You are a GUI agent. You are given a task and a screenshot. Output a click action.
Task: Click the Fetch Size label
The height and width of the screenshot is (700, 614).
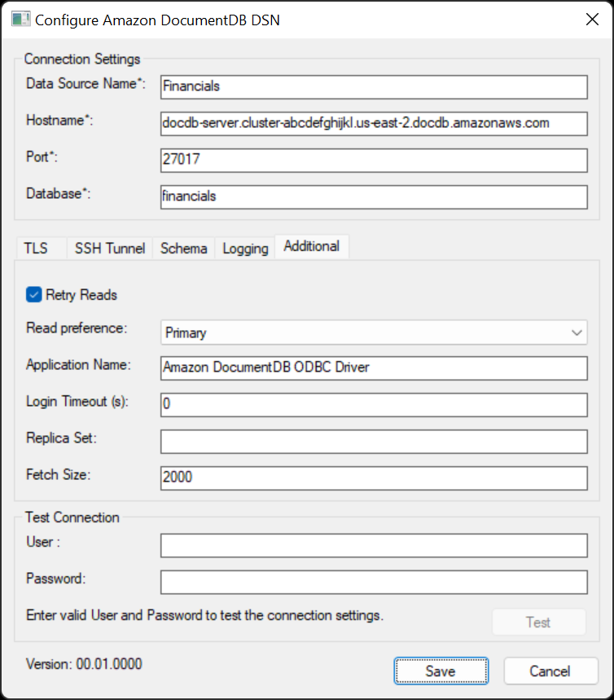coord(59,474)
